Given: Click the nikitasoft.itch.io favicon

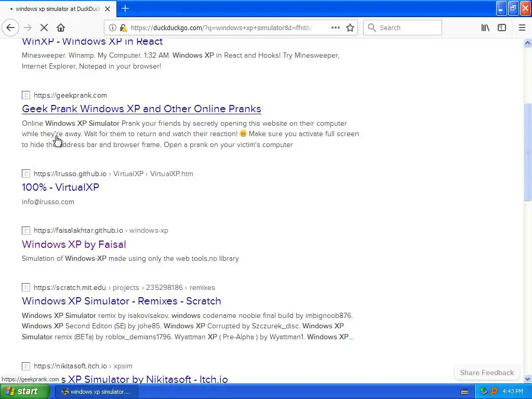Looking at the screenshot, I should [x=26, y=366].
